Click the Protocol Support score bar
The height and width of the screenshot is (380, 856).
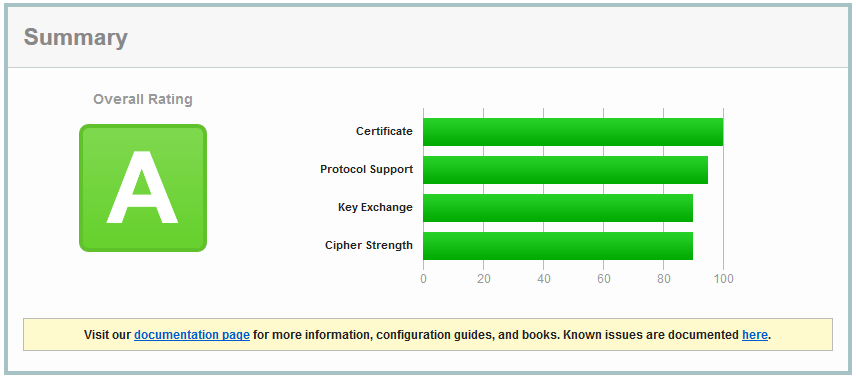click(x=566, y=170)
